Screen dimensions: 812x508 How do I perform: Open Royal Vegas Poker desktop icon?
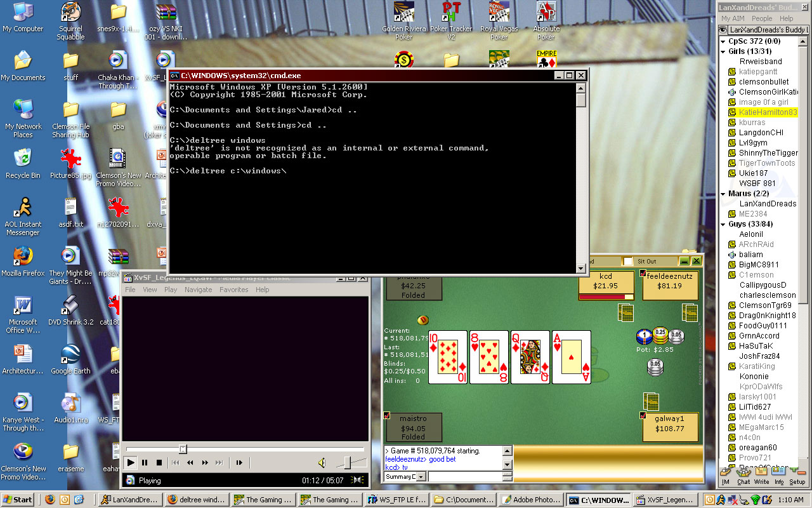(499, 21)
